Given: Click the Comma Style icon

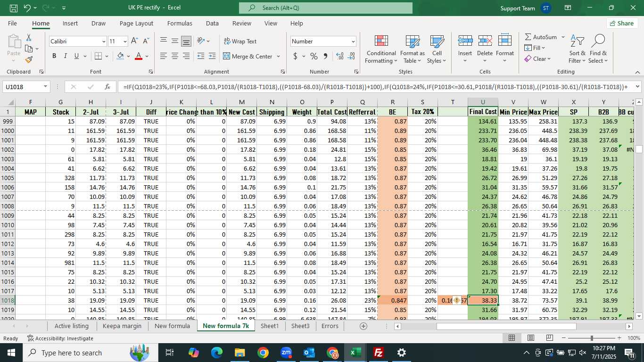Looking at the screenshot, I should pos(325,56).
